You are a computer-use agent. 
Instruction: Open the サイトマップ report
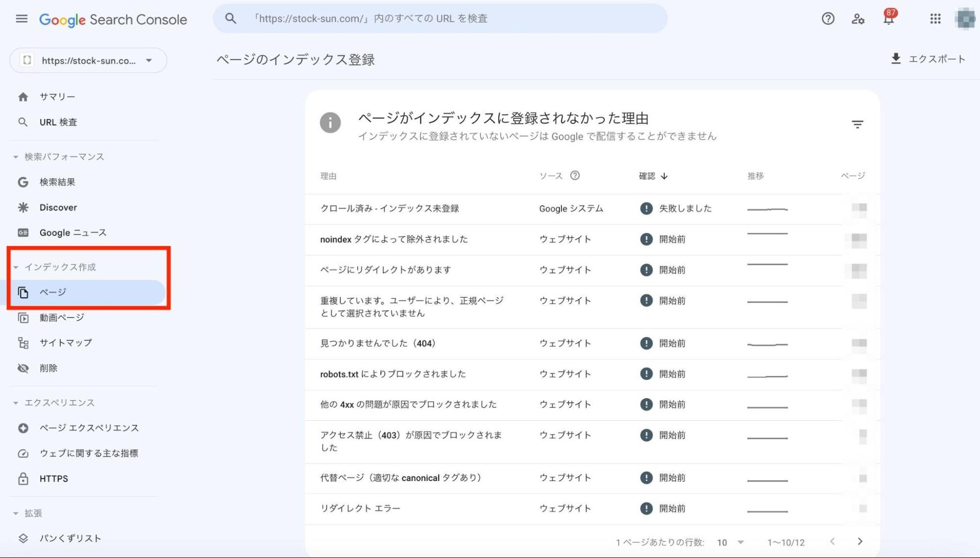tap(66, 343)
